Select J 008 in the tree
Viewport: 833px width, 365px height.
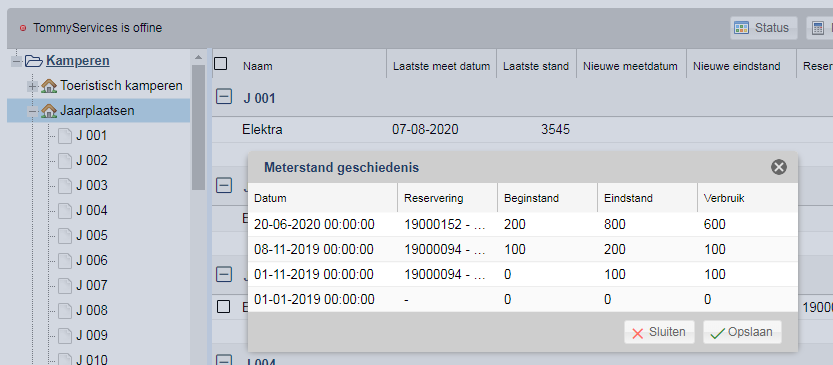tap(91, 310)
